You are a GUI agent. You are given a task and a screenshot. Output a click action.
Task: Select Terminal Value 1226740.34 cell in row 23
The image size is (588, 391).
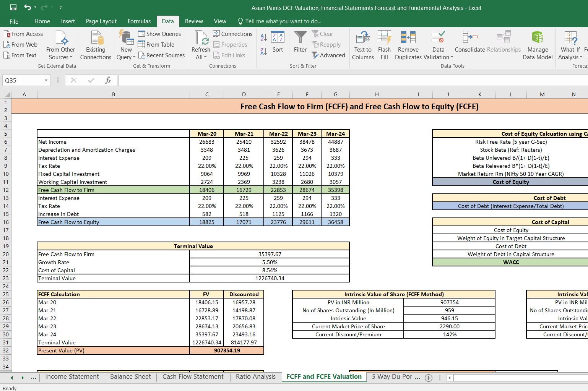[x=270, y=278]
